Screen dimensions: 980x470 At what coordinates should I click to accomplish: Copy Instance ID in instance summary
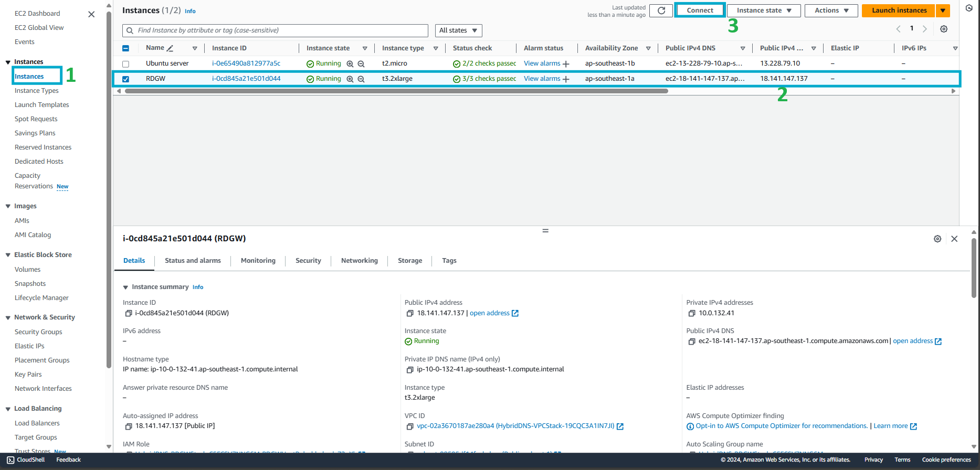pos(128,313)
